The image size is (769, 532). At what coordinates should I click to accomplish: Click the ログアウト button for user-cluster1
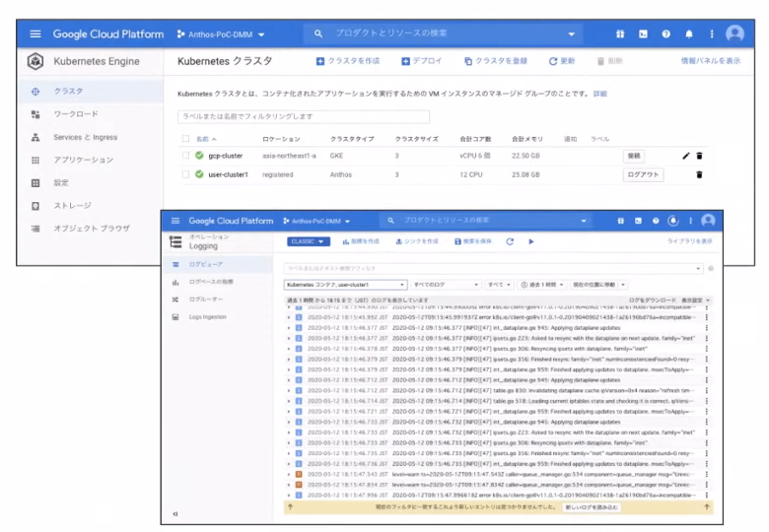[x=643, y=174]
